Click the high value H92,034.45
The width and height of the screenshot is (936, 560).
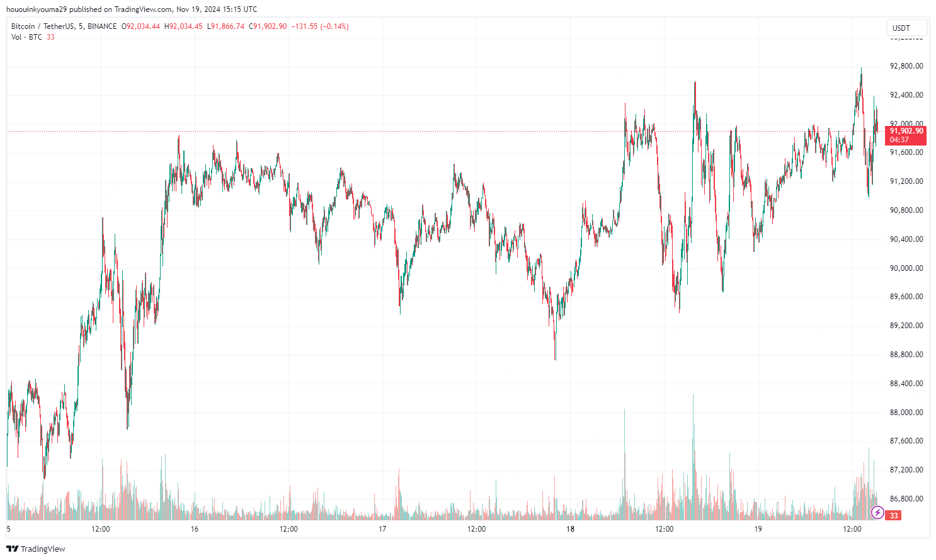183,26
